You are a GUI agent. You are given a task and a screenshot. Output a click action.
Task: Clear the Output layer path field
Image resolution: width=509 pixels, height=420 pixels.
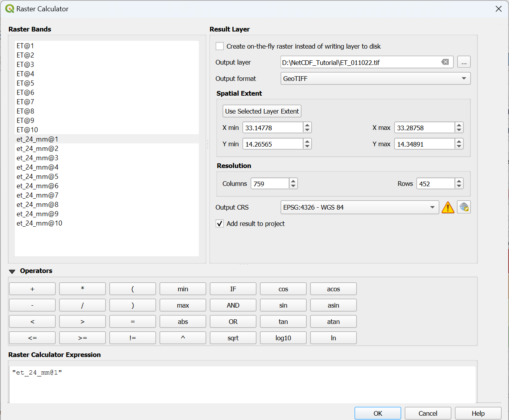(445, 62)
